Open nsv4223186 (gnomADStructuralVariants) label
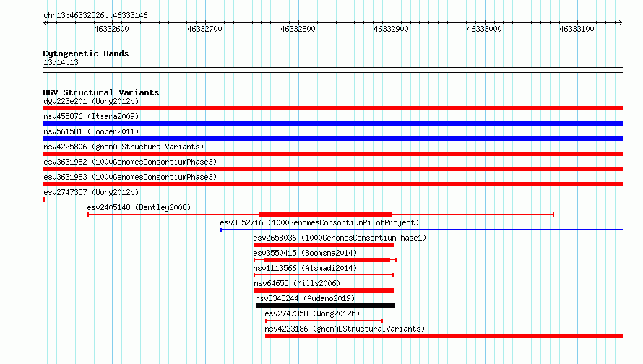 (345, 329)
